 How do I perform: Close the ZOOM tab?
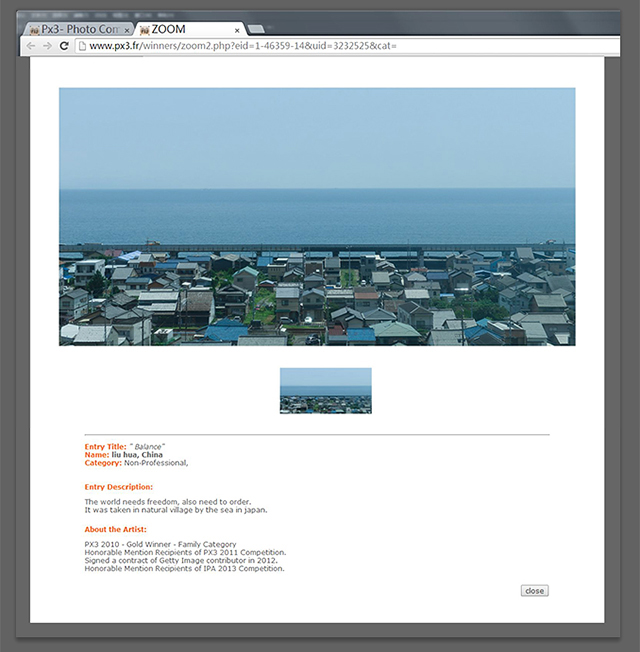(x=237, y=30)
